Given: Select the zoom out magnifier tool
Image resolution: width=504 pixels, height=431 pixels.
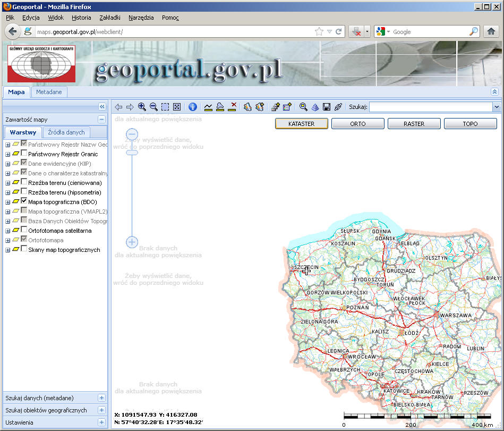Looking at the screenshot, I should tap(153, 107).
